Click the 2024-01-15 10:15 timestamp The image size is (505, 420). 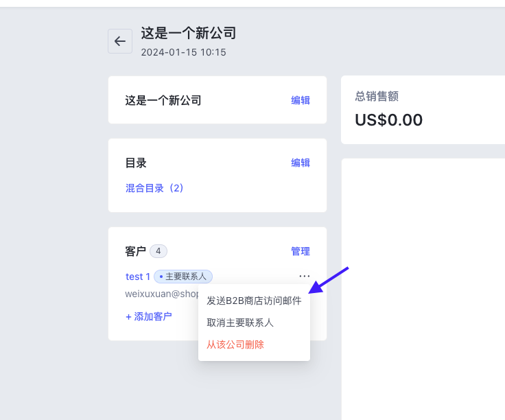[x=184, y=52]
